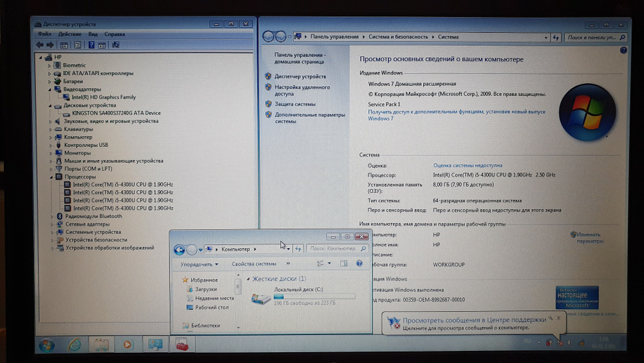Click the help question mark in System window
The image size is (644, 363).
623,50
